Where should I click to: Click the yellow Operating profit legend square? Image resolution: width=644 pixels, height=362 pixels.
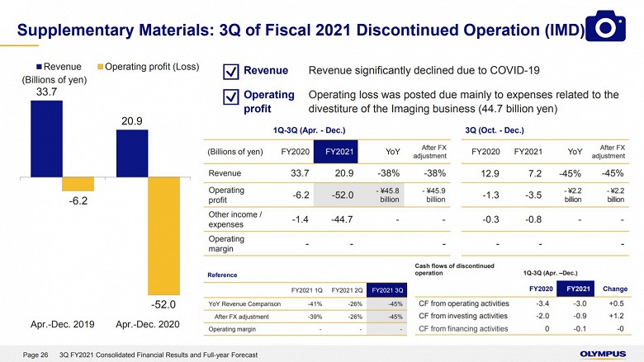click(100, 67)
